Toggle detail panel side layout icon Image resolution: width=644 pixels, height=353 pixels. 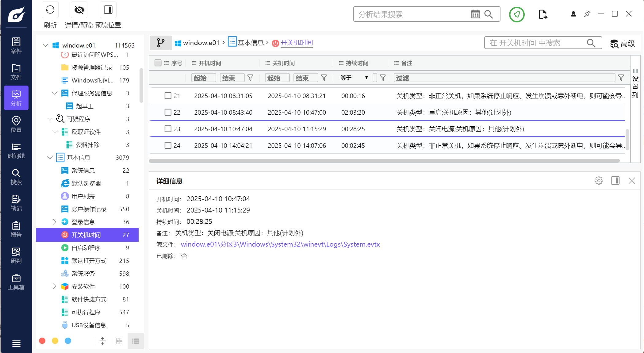pos(615,181)
